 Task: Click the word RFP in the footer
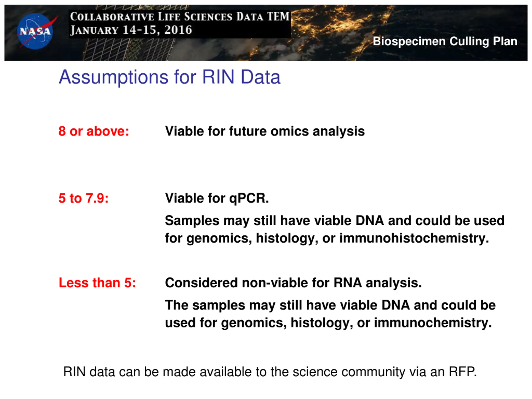(x=463, y=372)
